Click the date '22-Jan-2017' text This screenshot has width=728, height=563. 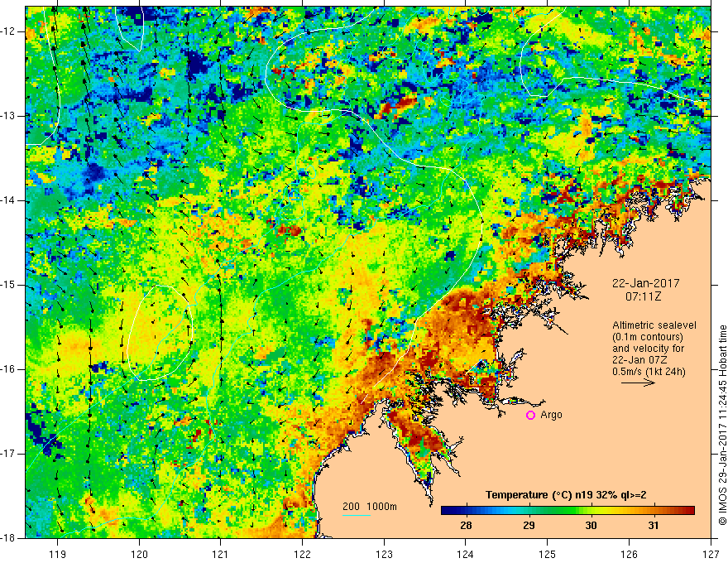point(646,283)
